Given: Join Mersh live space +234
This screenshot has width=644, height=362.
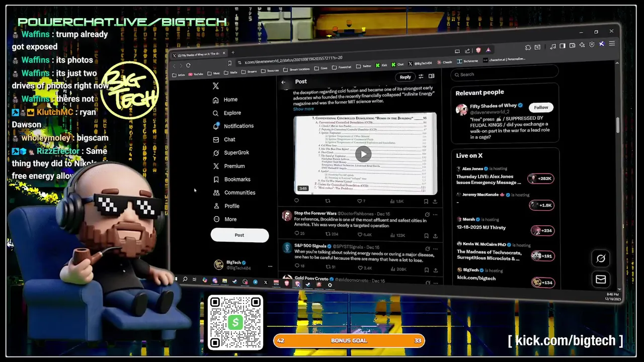Looking at the screenshot, I should [542, 231].
